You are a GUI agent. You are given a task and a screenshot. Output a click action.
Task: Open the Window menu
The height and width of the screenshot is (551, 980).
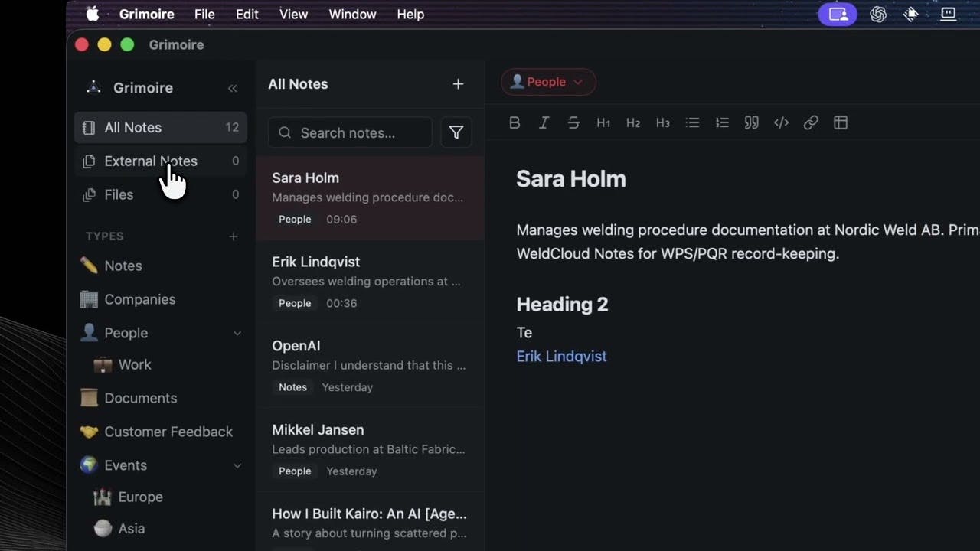(x=352, y=14)
